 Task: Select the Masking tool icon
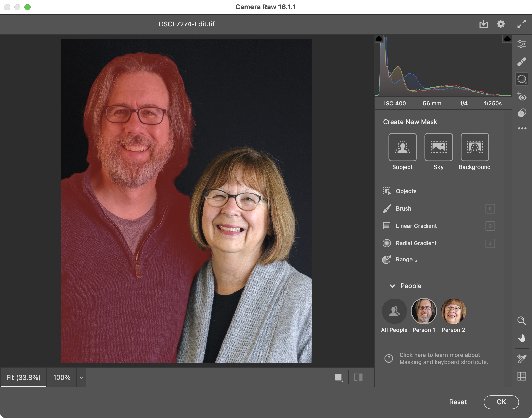pos(522,79)
